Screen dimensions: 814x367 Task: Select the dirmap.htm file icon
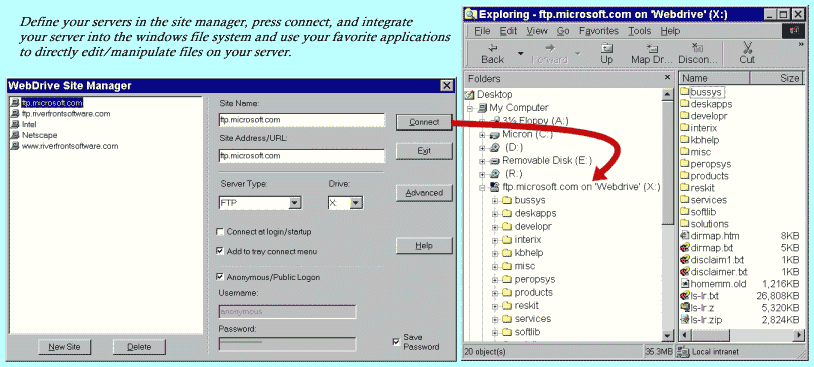(x=684, y=236)
